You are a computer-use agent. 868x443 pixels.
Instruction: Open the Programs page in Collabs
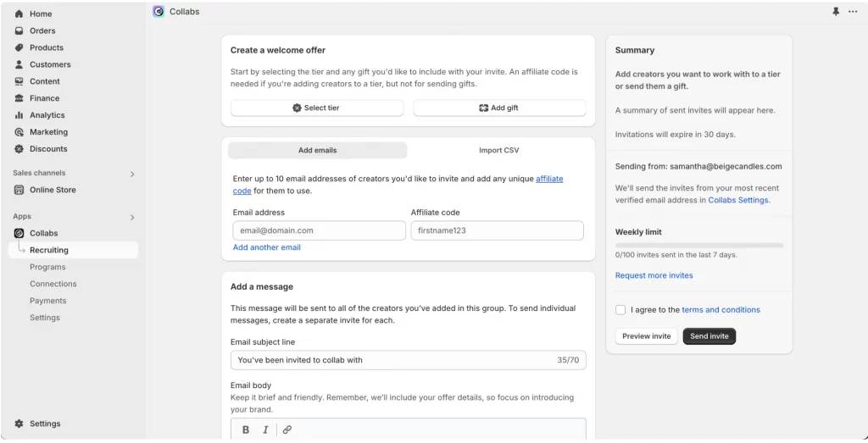(47, 267)
